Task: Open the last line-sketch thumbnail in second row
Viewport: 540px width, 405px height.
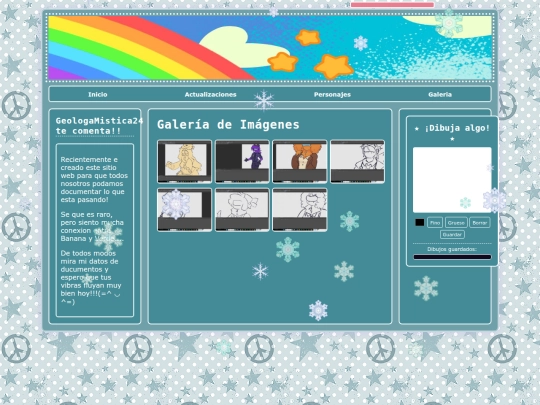Action: 300,209
